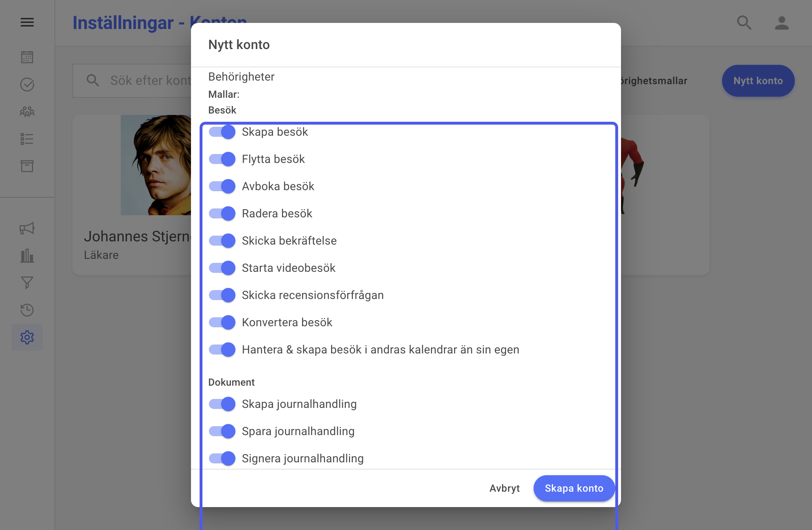Open the history clock sidebar icon

tap(27, 310)
